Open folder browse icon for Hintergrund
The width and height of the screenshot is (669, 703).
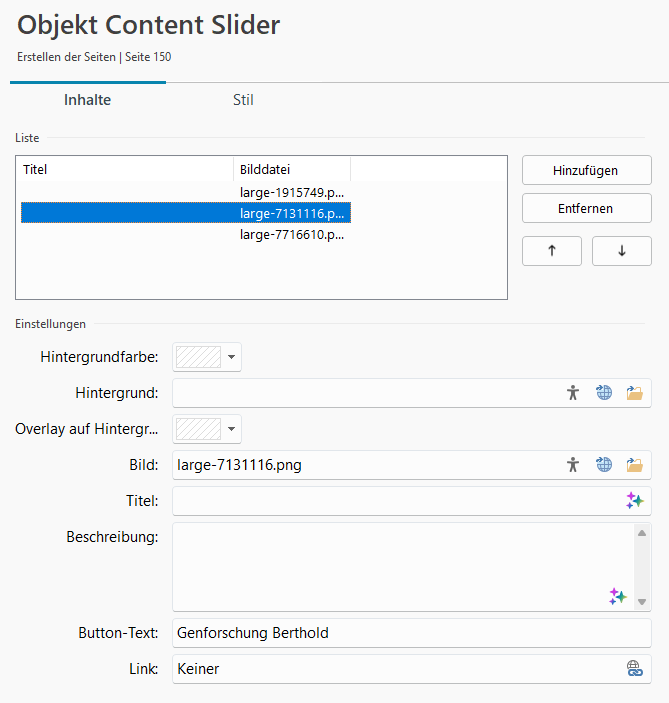(x=634, y=393)
